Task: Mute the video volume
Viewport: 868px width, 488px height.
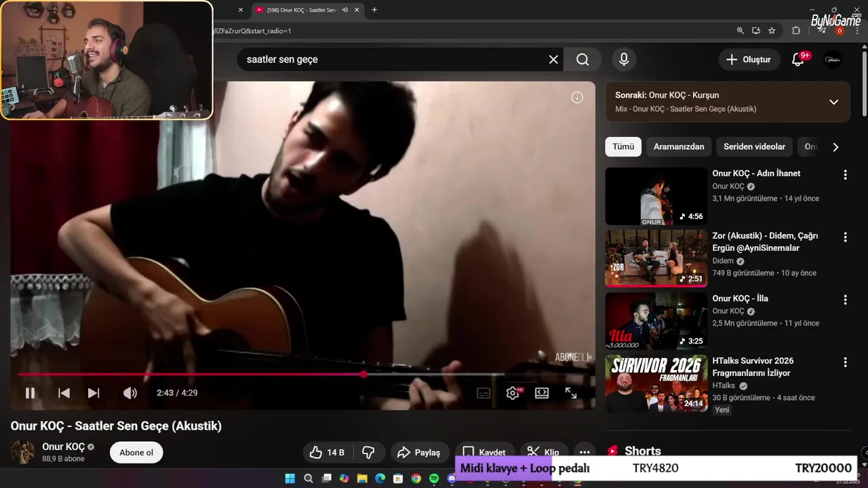Action: [x=130, y=393]
